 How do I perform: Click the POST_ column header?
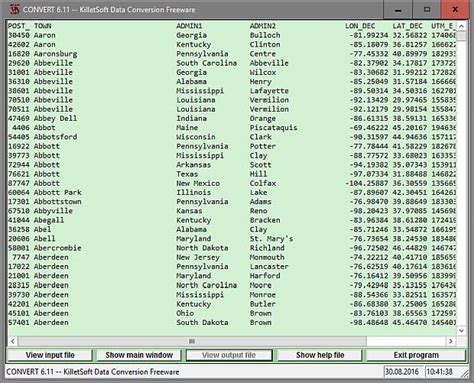coord(18,26)
